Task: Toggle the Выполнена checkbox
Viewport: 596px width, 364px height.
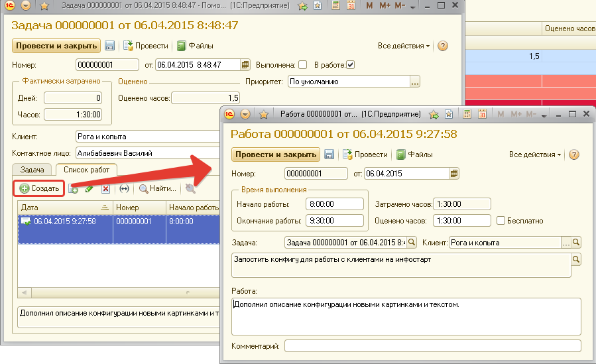Action: 302,65
